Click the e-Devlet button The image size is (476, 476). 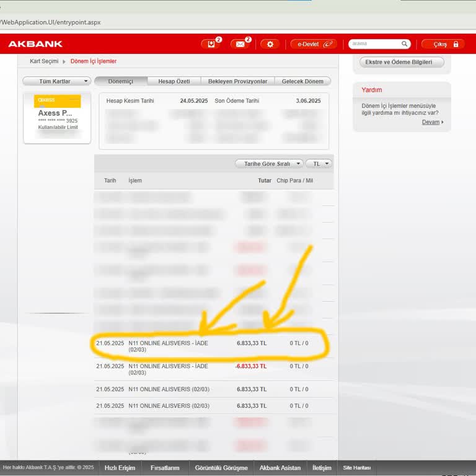pyautogui.click(x=314, y=45)
